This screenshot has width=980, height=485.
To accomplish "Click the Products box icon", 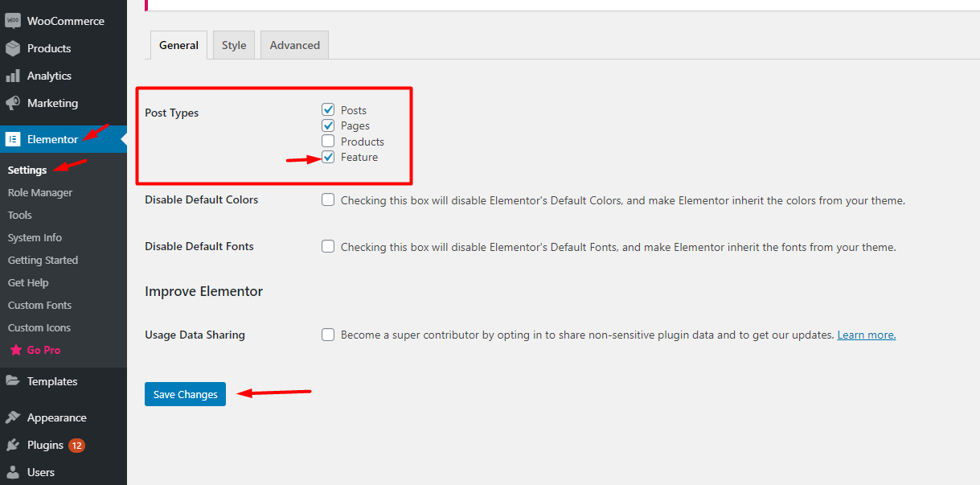I will [x=13, y=48].
